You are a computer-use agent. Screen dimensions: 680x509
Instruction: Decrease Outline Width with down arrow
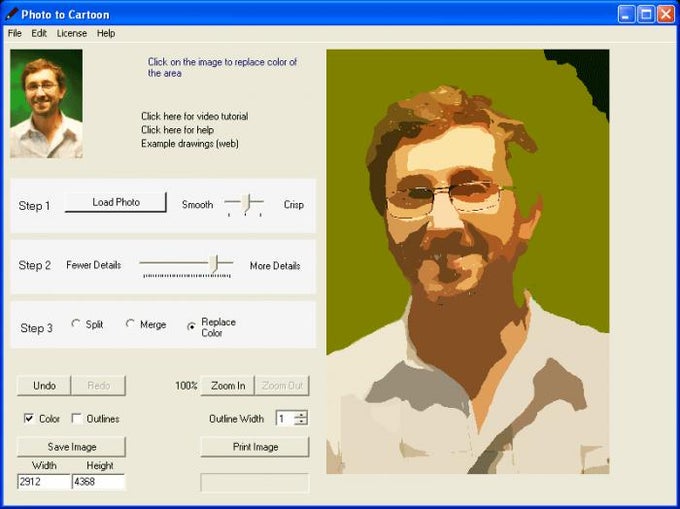tap(301, 422)
